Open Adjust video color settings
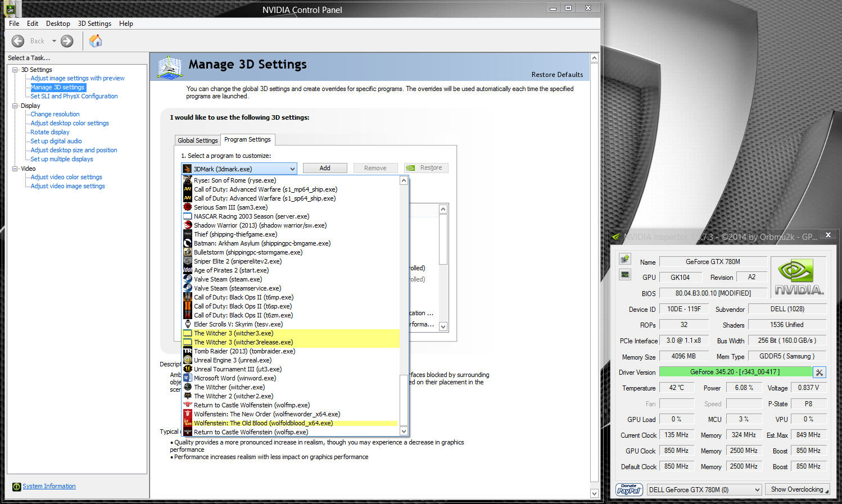 point(66,178)
